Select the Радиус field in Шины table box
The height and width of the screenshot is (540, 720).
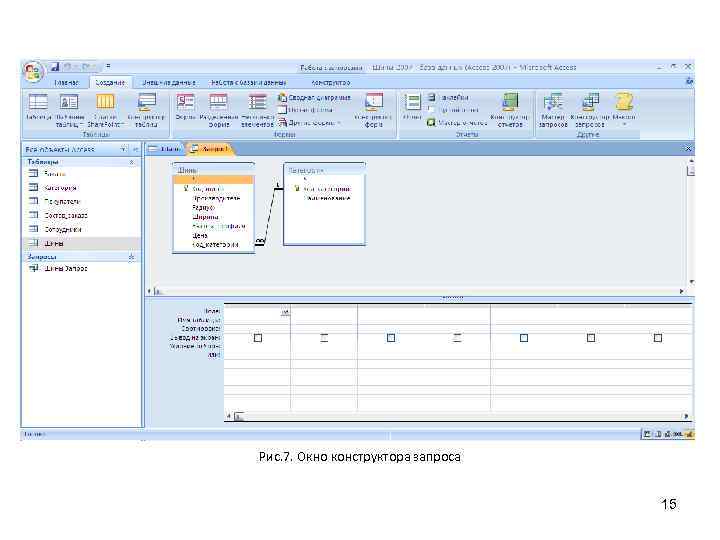[204, 208]
